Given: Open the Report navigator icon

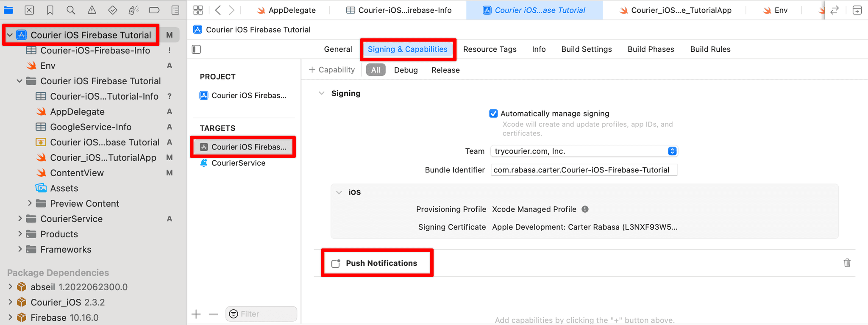Looking at the screenshot, I should coord(175,10).
